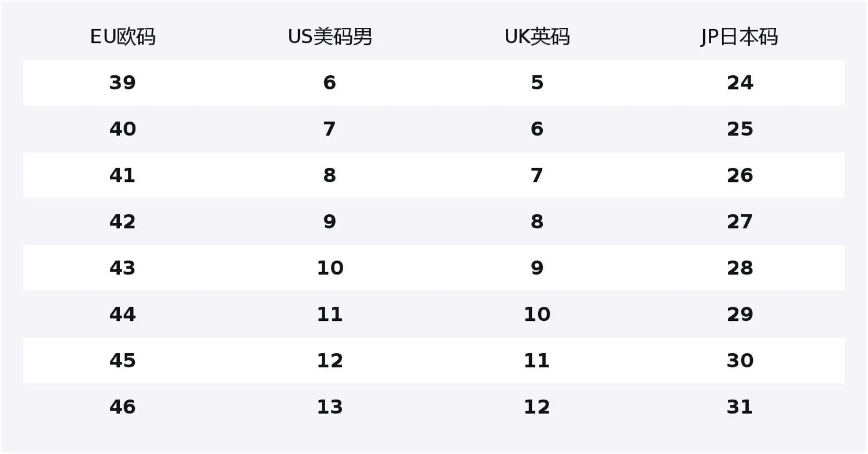The width and height of the screenshot is (868, 454).
Task: Choose JP size 29 cell
Action: [740, 314]
